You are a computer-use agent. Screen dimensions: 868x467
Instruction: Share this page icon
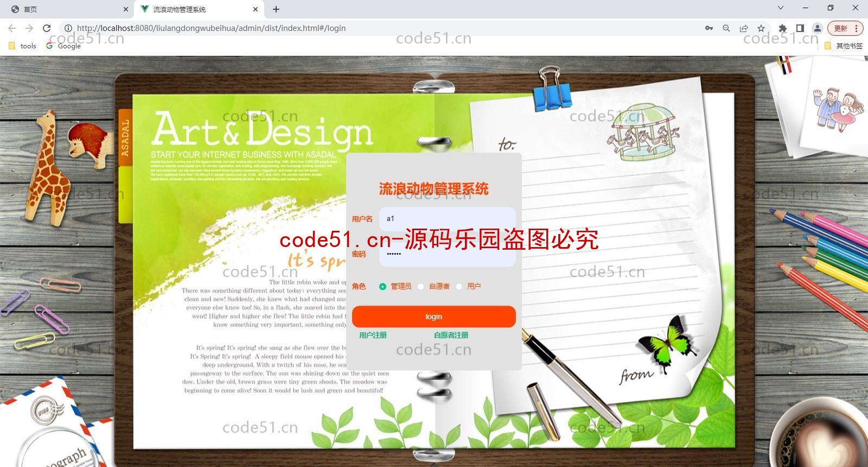[744, 28]
